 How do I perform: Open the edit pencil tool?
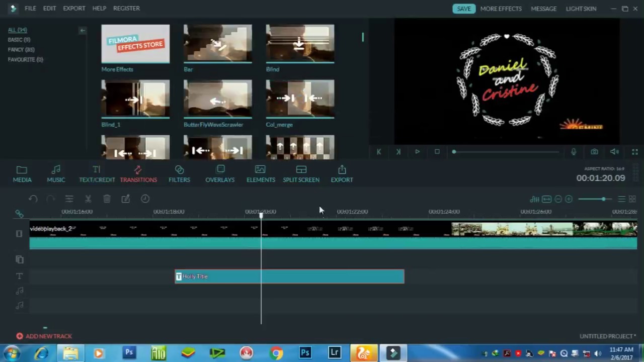[126, 199]
